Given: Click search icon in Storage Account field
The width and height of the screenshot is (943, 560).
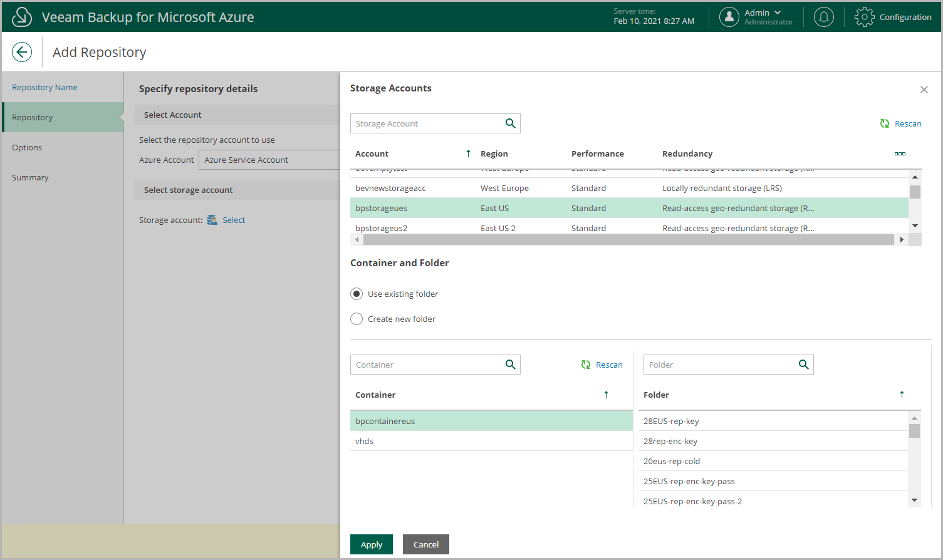Looking at the screenshot, I should 511,123.
